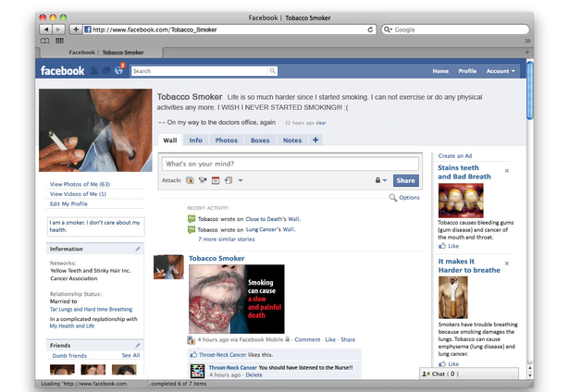Open View Videos of Me (1)
The image size is (569, 392).
[78, 194]
